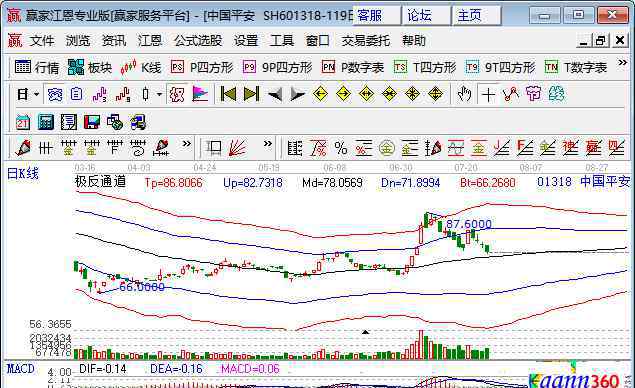Open the 公式选股 menu
This screenshot has height=388, width=635.
click(198, 41)
